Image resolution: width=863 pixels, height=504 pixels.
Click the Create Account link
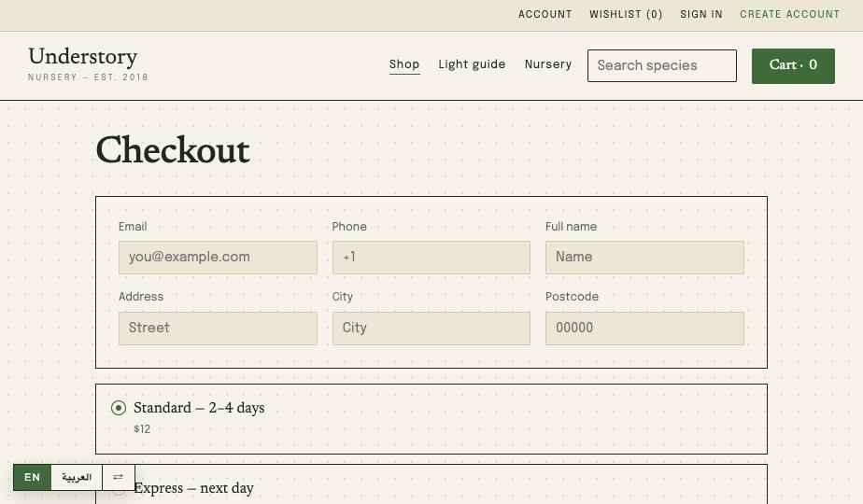[x=790, y=14]
